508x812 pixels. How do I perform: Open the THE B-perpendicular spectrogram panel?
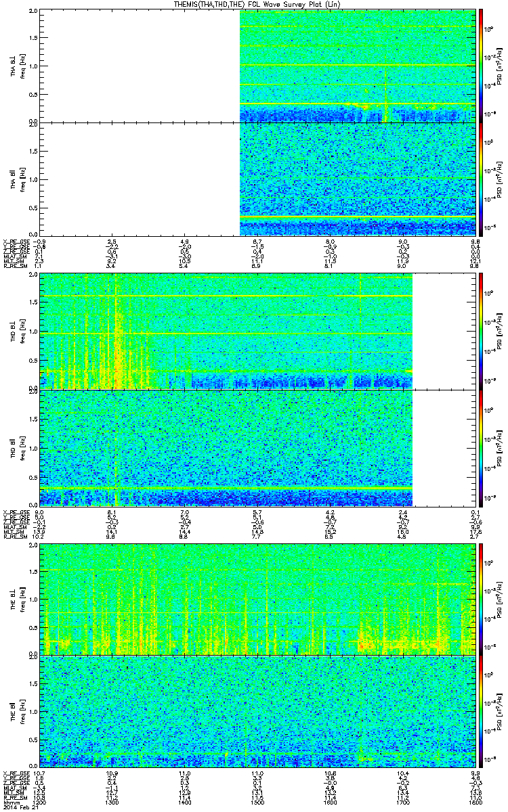click(x=257, y=599)
